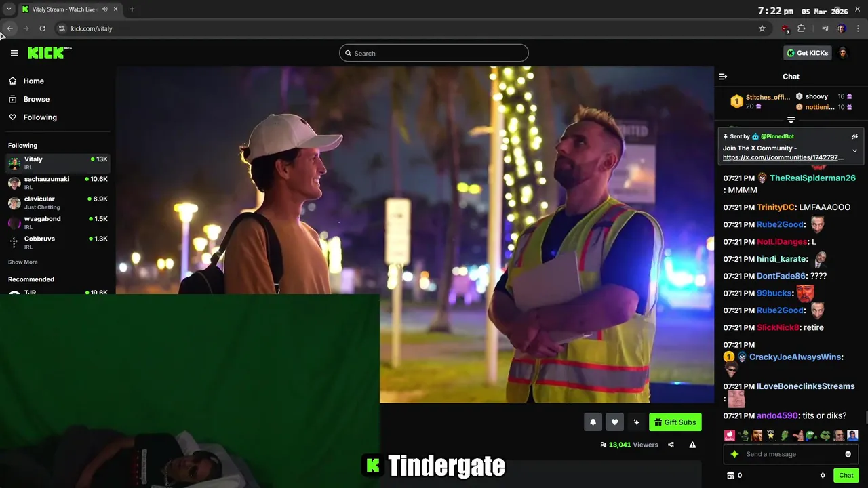Open the chat shop icon

730,475
